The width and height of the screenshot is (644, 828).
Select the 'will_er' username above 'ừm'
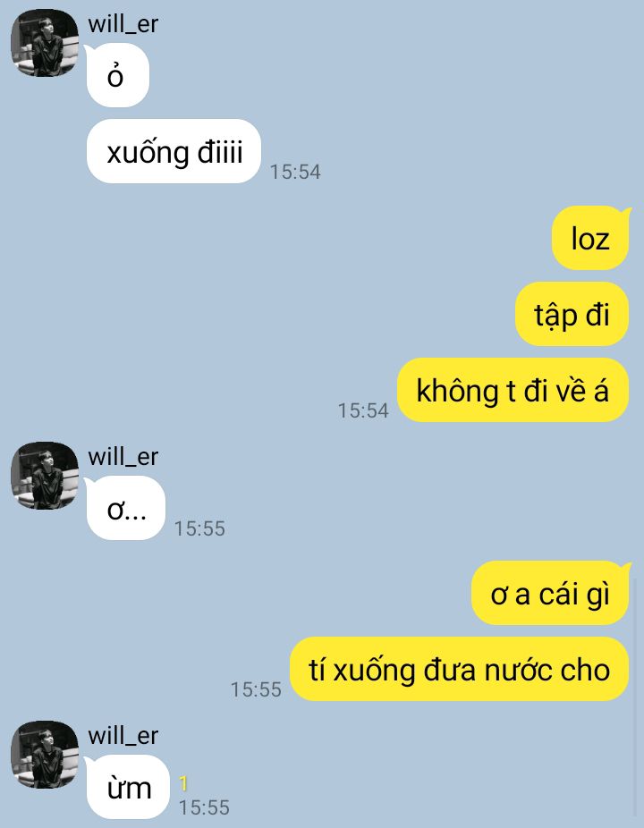[x=123, y=736]
